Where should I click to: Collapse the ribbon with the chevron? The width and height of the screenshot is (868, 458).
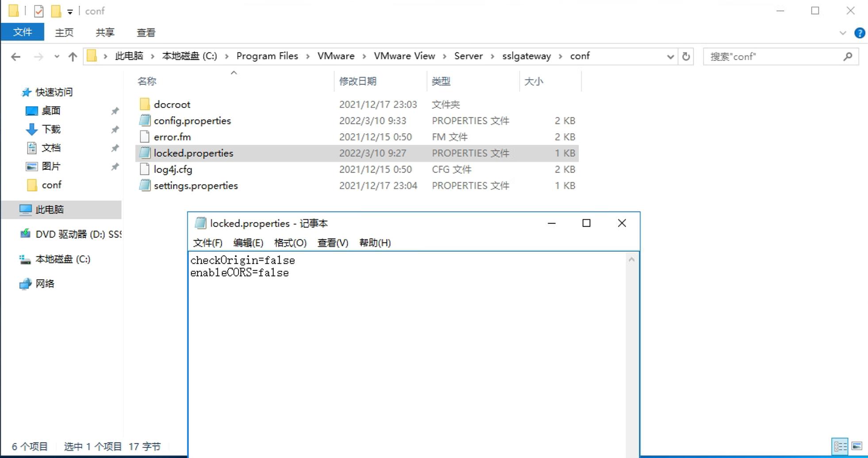pyautogui.click(x=842, y=32)
